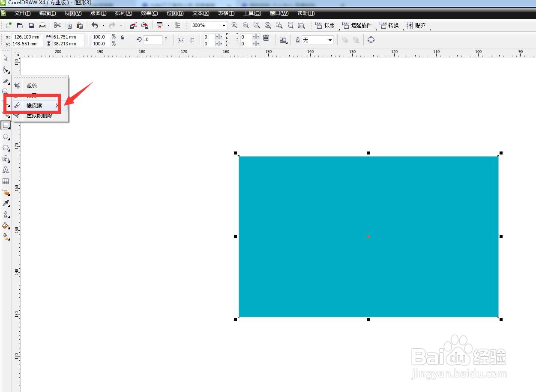Expand the undo history dropdown arrow
This screenshot has height=392, width=536.
[x=103, y=26]
